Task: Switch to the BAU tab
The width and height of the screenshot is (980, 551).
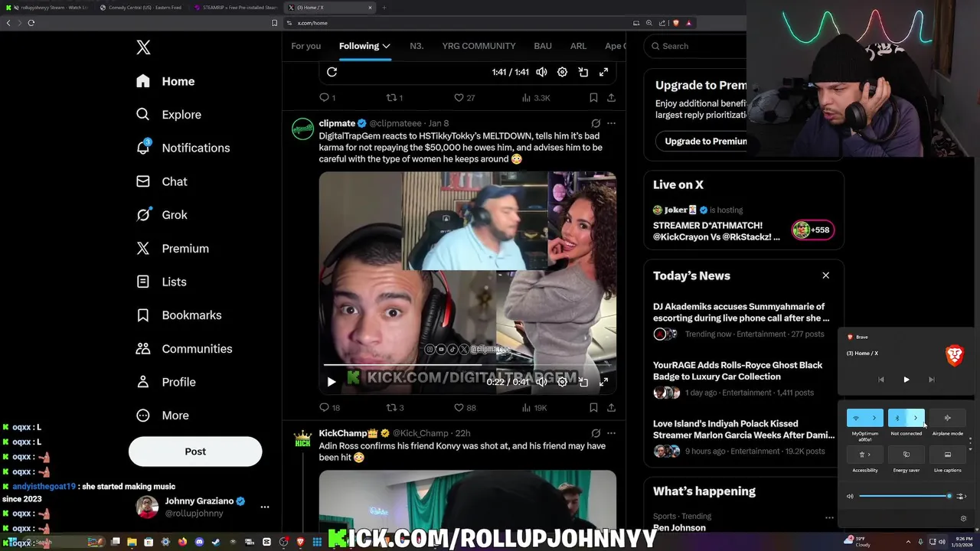Action: [543, 46]
